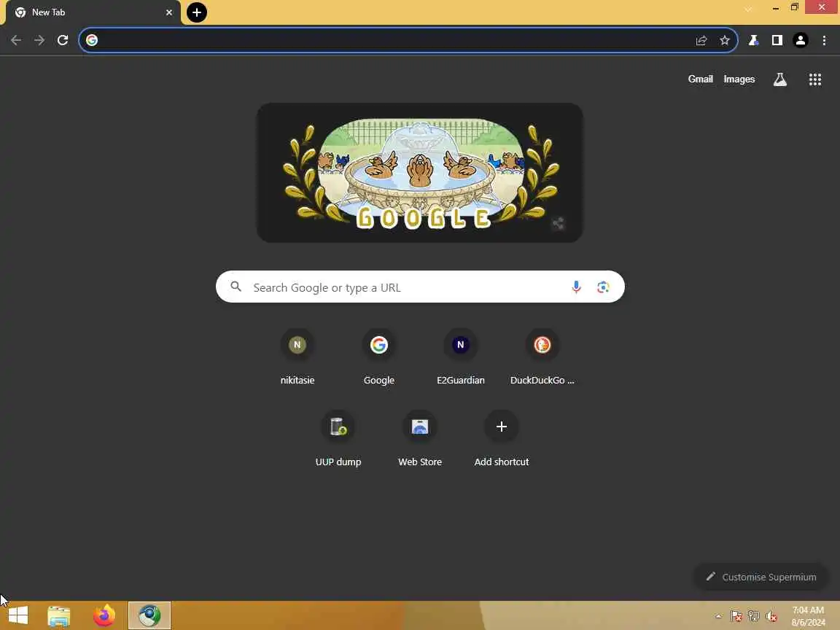Close the New Tab tab
This screenshot has height=630, width=840.
[x=169, y=12]
